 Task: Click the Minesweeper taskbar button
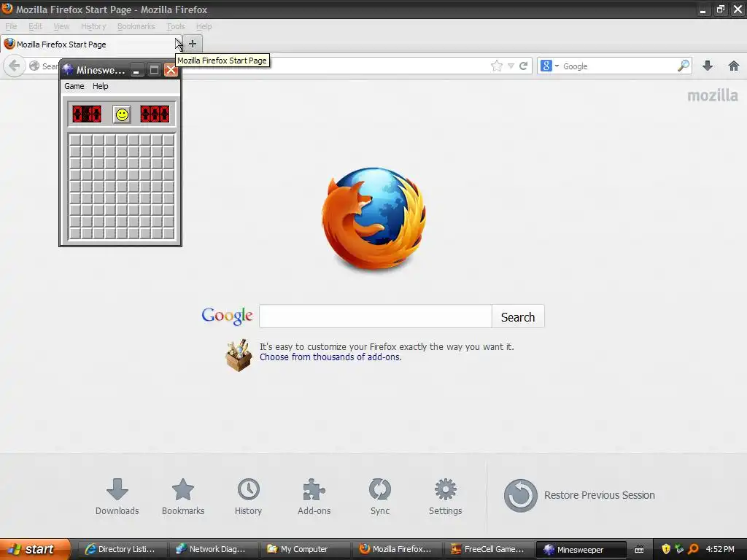(x=581, y=549)
